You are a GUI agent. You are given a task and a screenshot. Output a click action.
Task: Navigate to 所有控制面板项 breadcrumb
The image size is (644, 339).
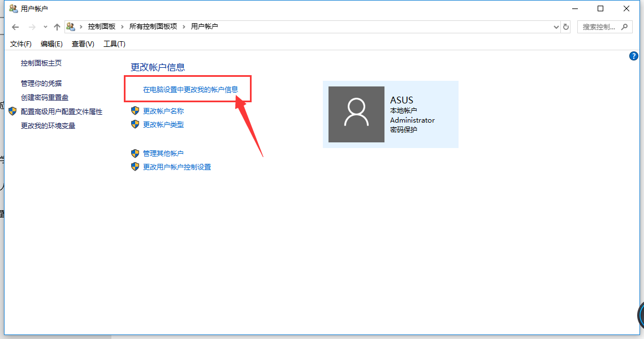(153, 27)
